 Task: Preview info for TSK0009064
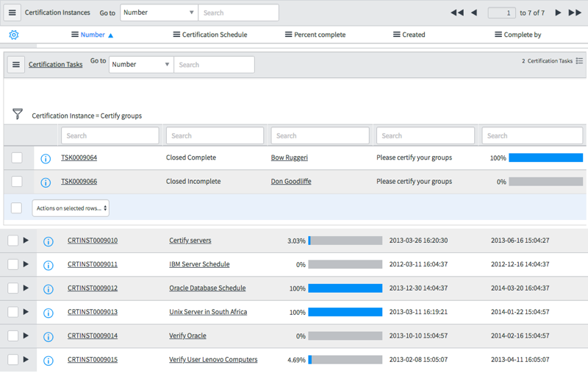coord(46,159)
